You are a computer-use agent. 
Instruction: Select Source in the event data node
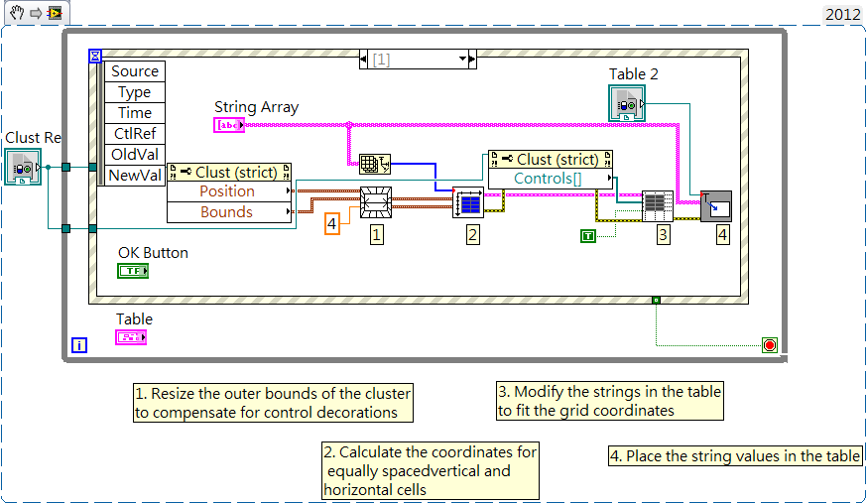[x=134, y=71]
